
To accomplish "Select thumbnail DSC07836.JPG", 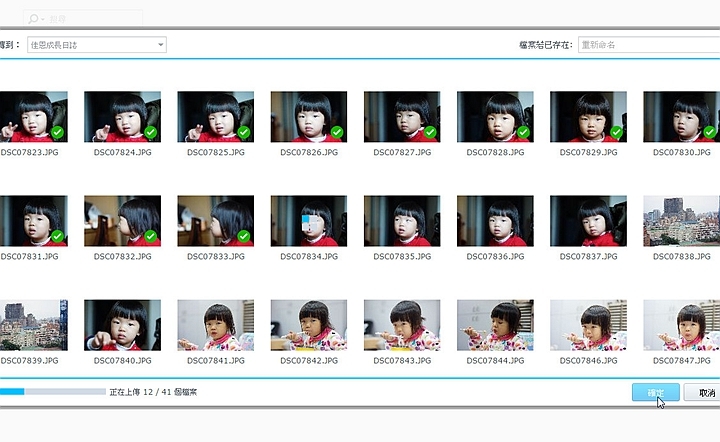I will click(495, 221).
